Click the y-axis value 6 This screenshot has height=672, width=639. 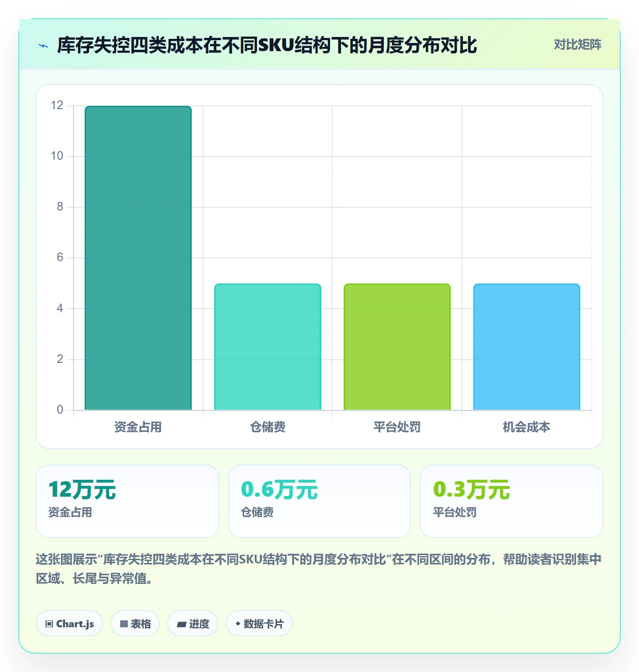tap(60, 257)
